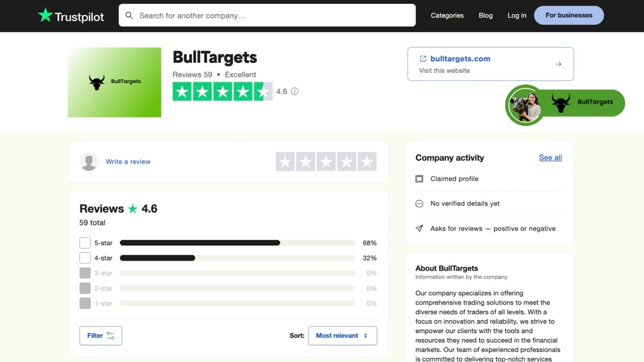Click the 5-star rating bar
This screenshot has height=362, width=644.
[x=237, y=243]
